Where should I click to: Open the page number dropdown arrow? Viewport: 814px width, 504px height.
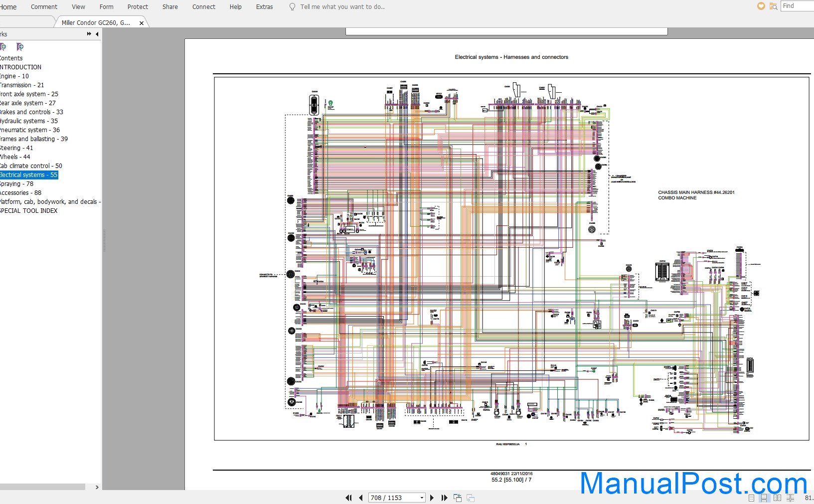(422, 498)
